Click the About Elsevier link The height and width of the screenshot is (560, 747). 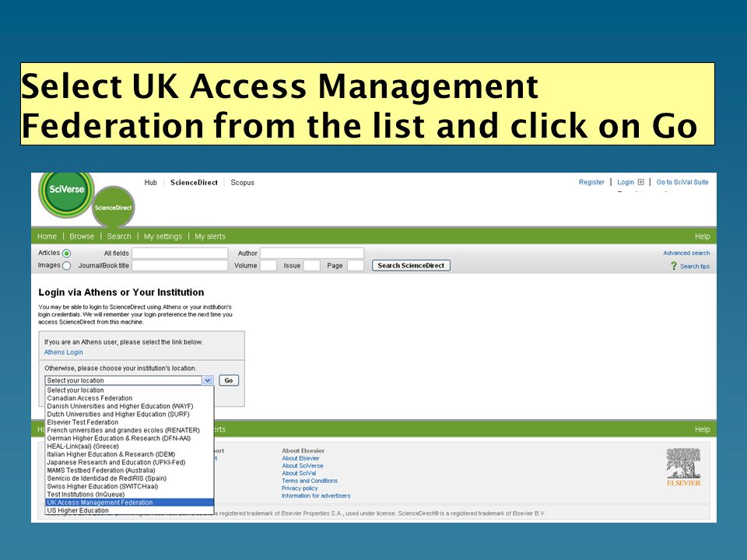click(x=300, y=458)
